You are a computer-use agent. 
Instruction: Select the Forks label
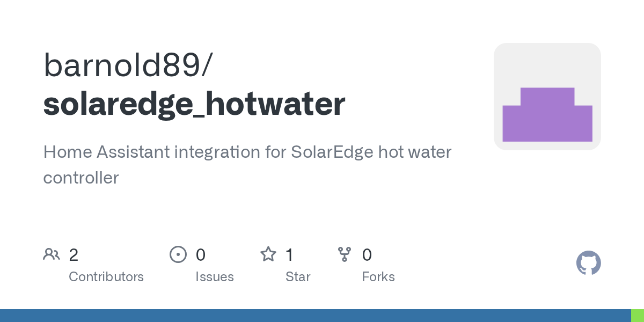(x=378, y=277)
